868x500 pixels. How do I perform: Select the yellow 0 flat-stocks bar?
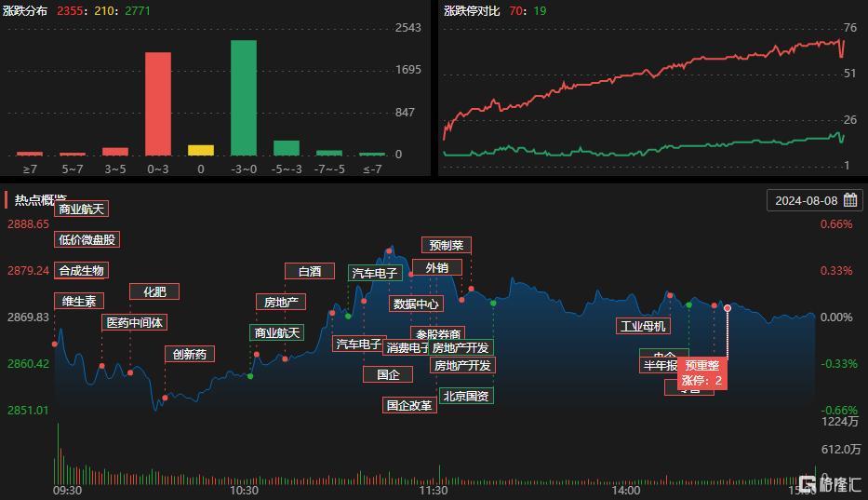pos(201,150)
